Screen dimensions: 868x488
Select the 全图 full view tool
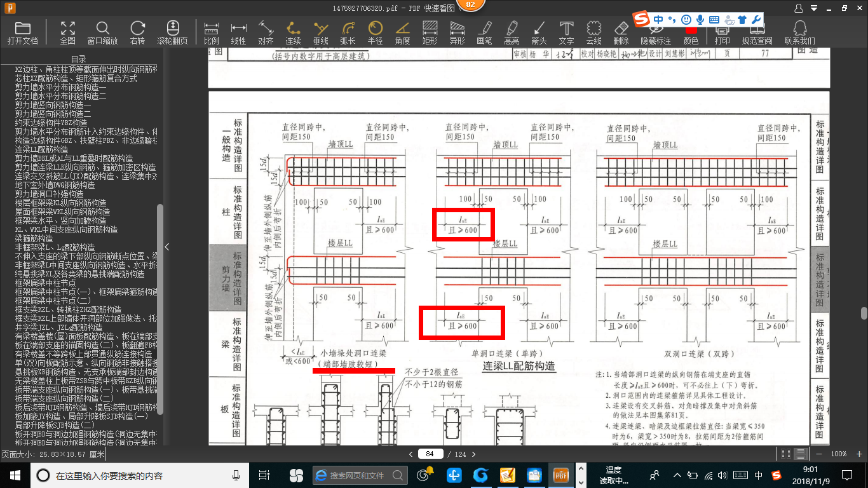(68, 32)
